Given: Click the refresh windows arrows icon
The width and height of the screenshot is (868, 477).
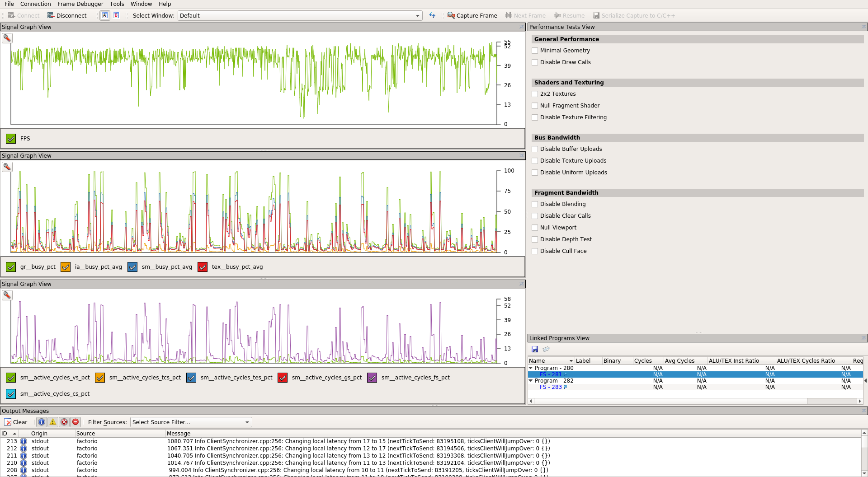Looking at the screenshot, I should point(432,15).
